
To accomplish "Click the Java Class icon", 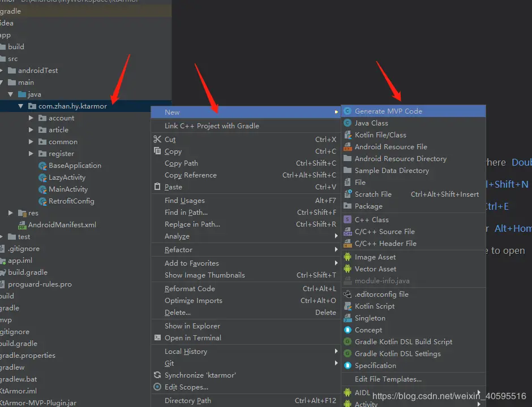I will pyautogui.click(x=347, y=123).
